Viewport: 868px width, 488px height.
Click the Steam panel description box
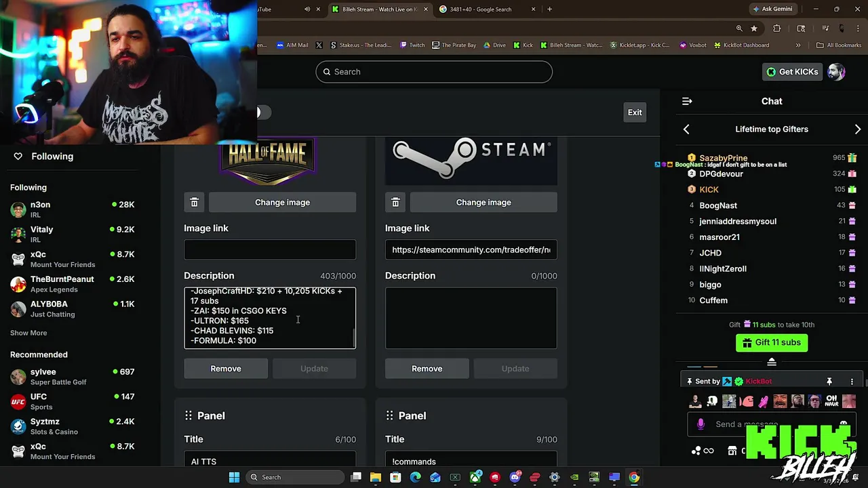(x=471, y=318)
